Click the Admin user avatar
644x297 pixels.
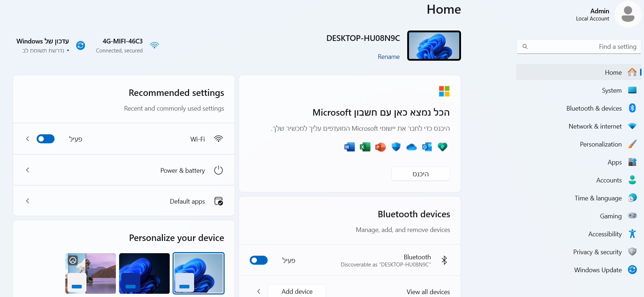click(627, 14)
